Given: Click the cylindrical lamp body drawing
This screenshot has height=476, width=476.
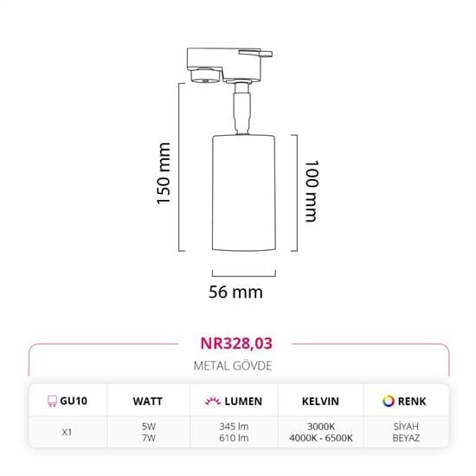Looking at the screenshot, I should (x=244, y=193).
